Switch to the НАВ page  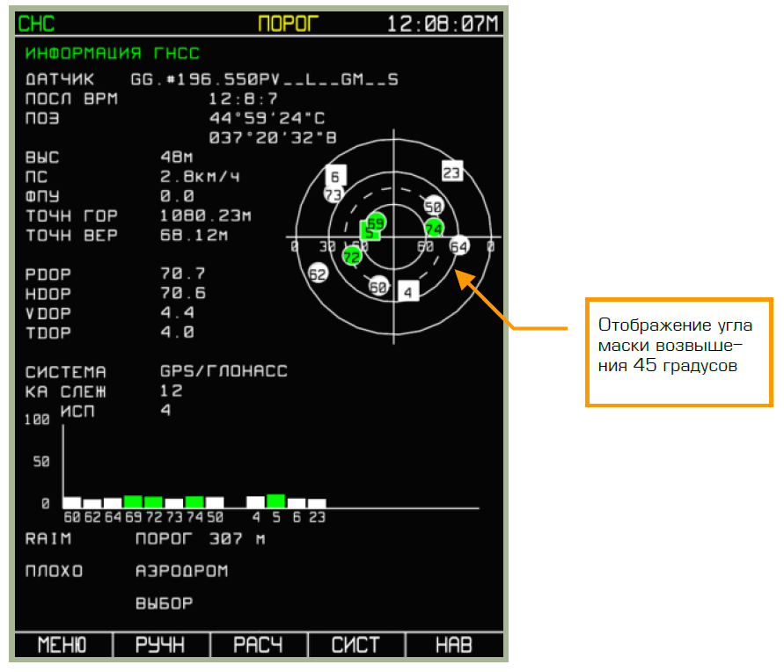coord(454,645)
